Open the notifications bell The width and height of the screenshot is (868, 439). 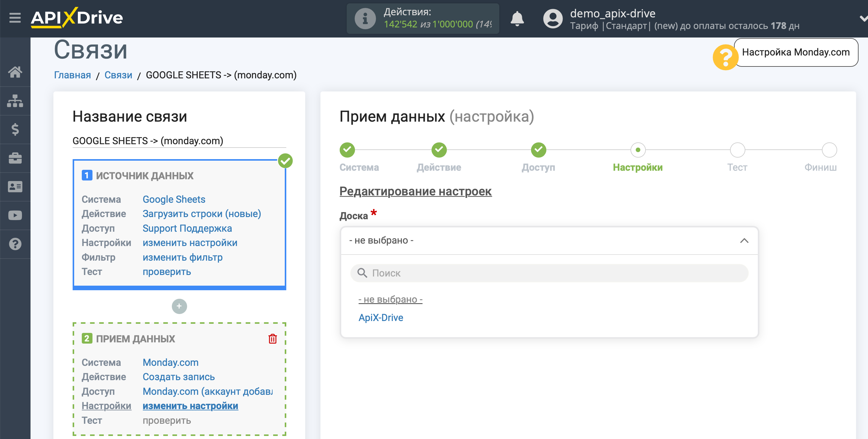coord(517,19)
